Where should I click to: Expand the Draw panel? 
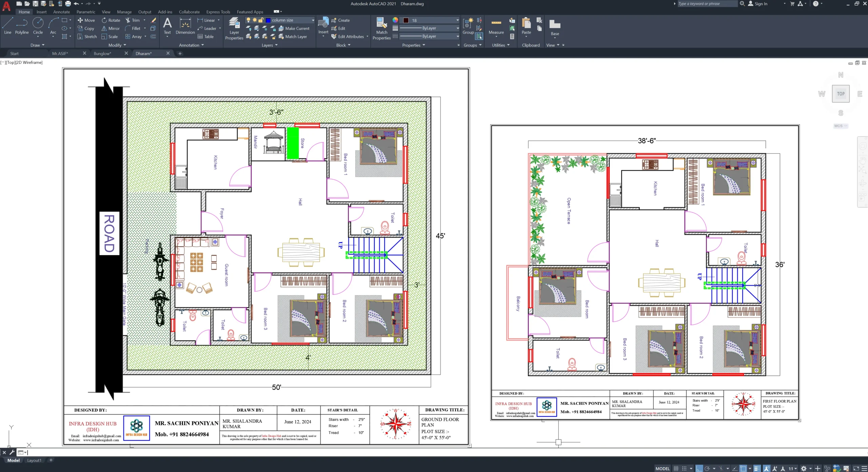coord(37,45)
